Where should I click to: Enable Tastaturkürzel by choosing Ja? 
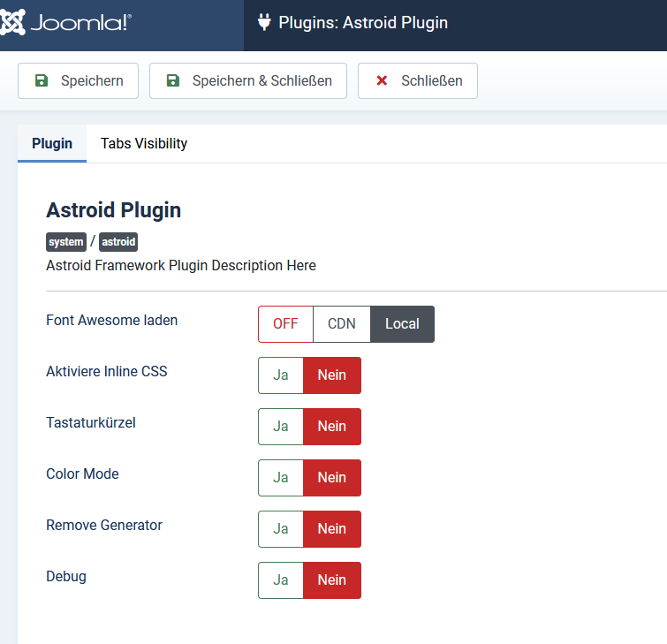point(281,426)
